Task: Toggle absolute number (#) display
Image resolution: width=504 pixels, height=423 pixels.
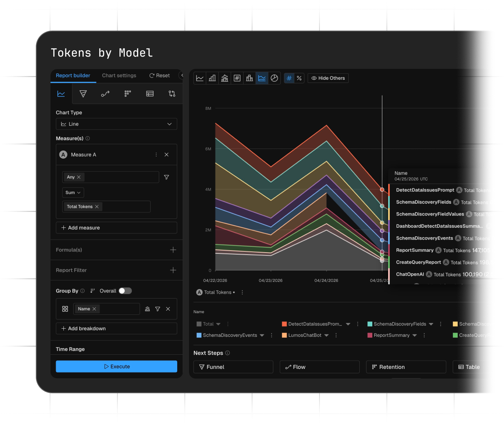Action: (289, 78)
